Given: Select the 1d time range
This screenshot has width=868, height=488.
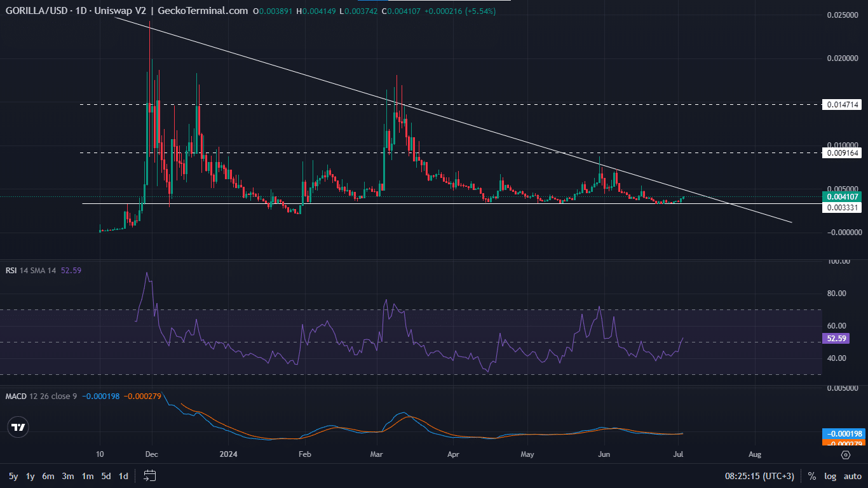Looking at the screenshot, I should pyautogui.click(x=123, y=476).
